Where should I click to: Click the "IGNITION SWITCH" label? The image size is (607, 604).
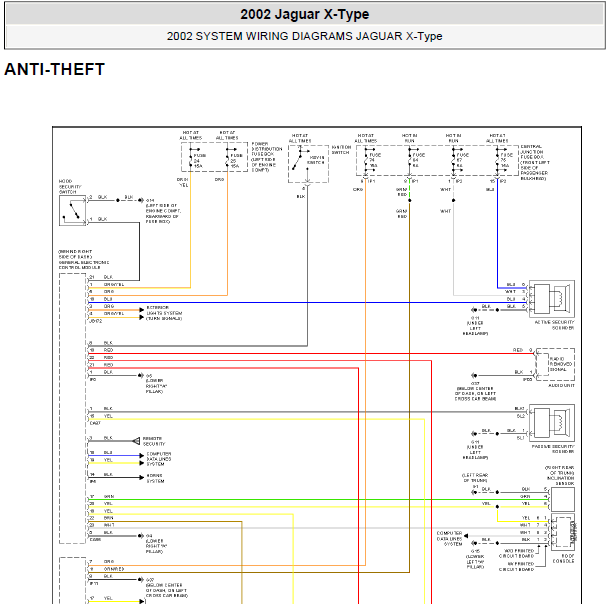click(x=341, y=150)
